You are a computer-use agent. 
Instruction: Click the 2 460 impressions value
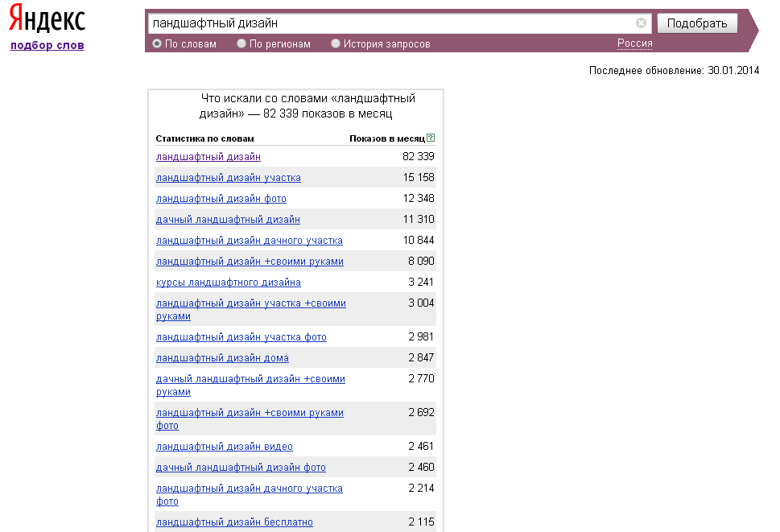click(421, 467)
